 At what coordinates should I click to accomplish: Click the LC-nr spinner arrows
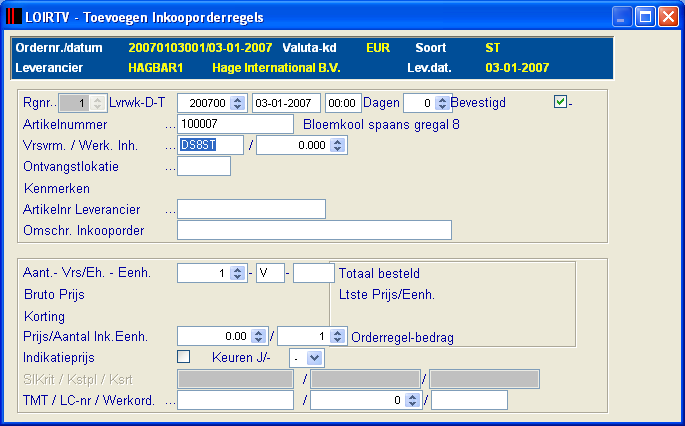[x=412, y=400]
